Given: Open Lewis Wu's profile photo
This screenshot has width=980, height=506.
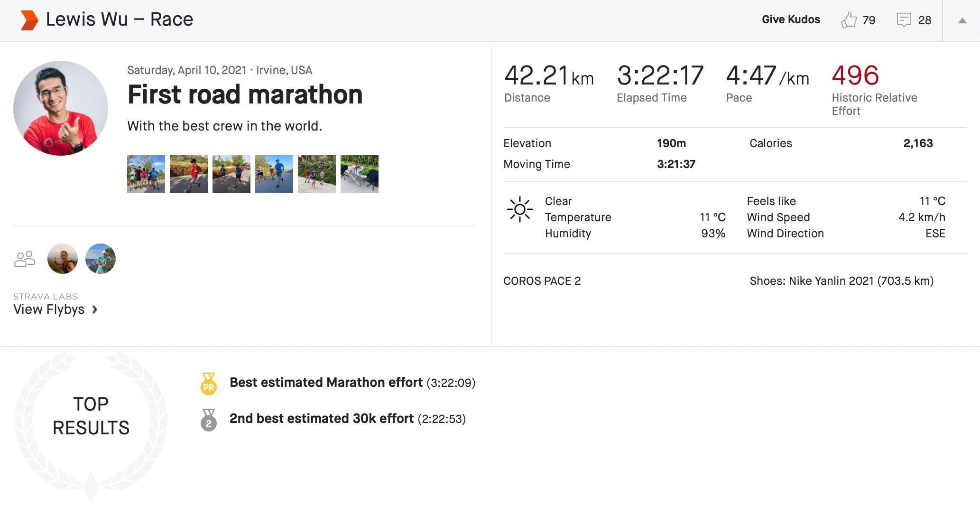Looking at the screenshot, I should pos(61,108).
